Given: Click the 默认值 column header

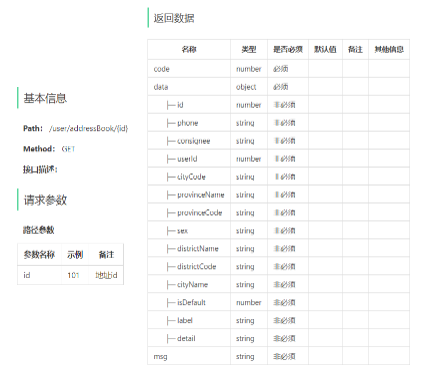Looking at the screenshot, I should click(325, 50).
